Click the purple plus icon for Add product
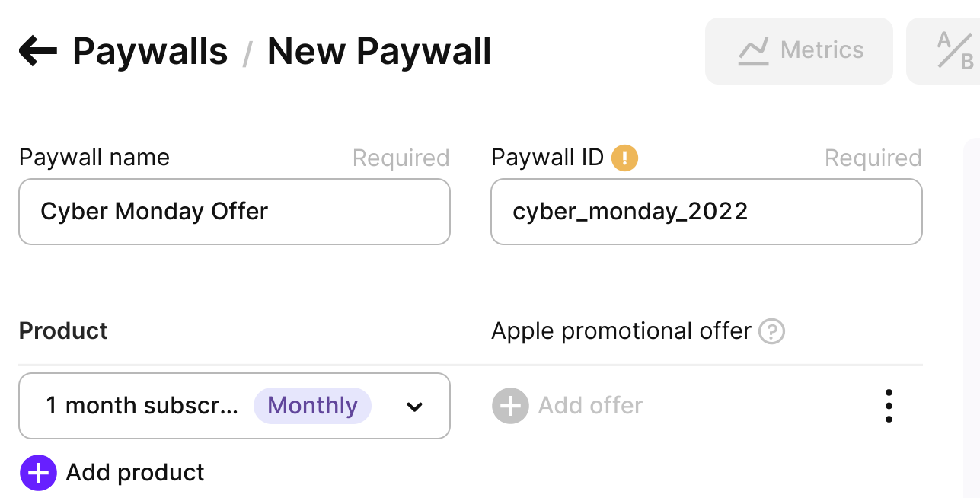 pyautogui.click(x=38, y=473)
